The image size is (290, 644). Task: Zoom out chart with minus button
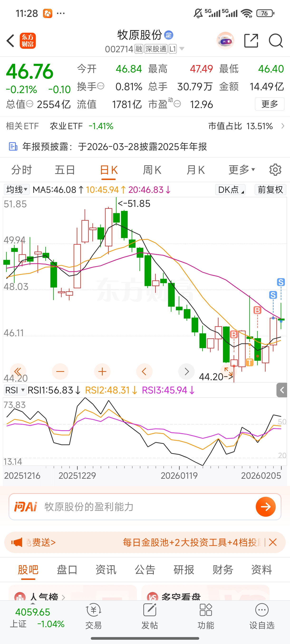(x=60, y=371)
